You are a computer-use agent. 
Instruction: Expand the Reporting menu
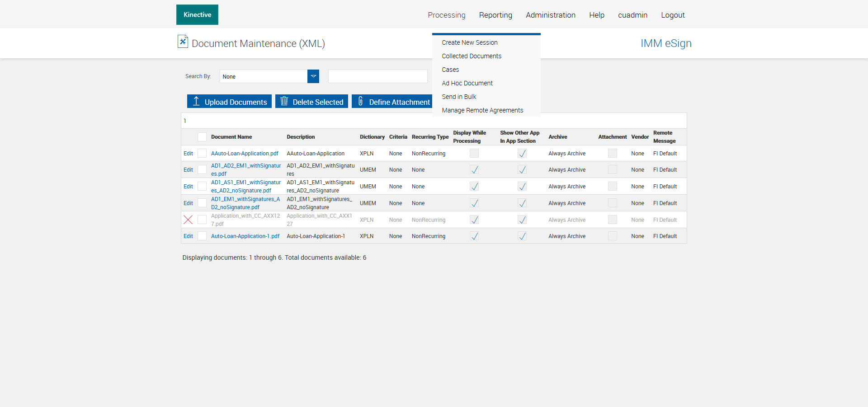(x=495, y=15)
